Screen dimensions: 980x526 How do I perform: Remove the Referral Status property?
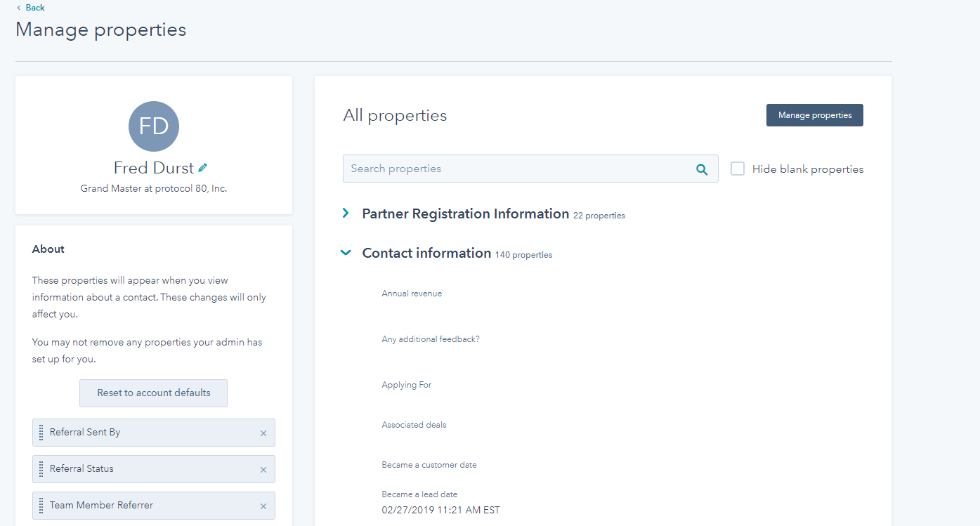click(x=263, y=470)
